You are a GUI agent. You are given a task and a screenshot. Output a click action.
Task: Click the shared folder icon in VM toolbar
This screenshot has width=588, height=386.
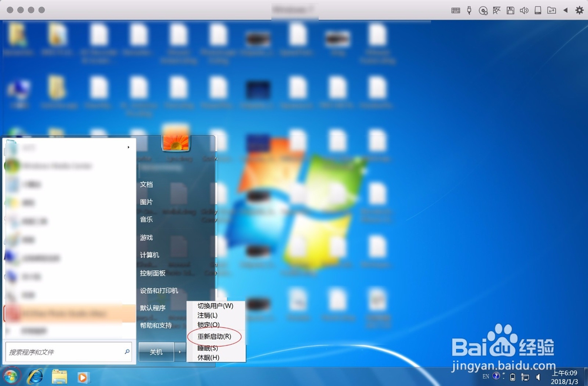pos(552,10)
